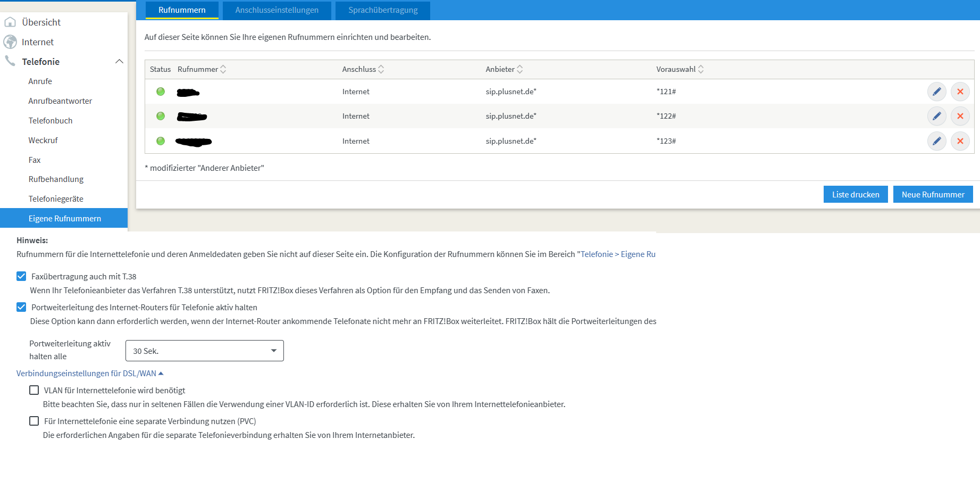Remove the *121# phone number entry
The height and width of the screenshot is (497, 980).
[x=960, y=92]
